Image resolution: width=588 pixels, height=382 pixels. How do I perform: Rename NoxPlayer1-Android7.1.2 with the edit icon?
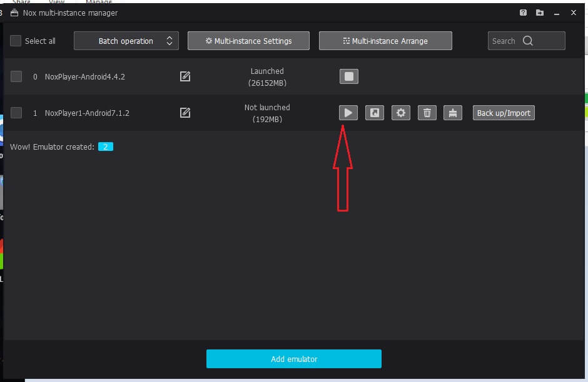185,113
